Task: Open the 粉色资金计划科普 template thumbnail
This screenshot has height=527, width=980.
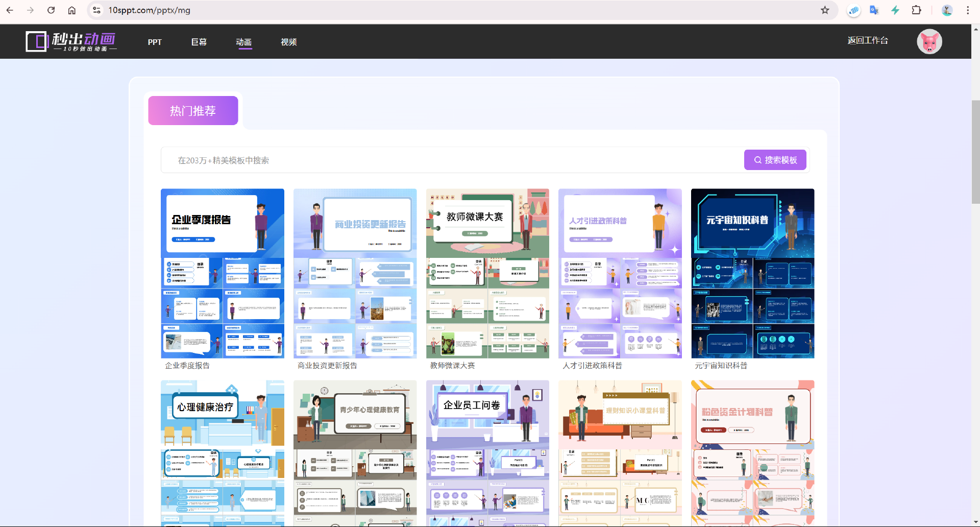Action: (x=752, y=453)
